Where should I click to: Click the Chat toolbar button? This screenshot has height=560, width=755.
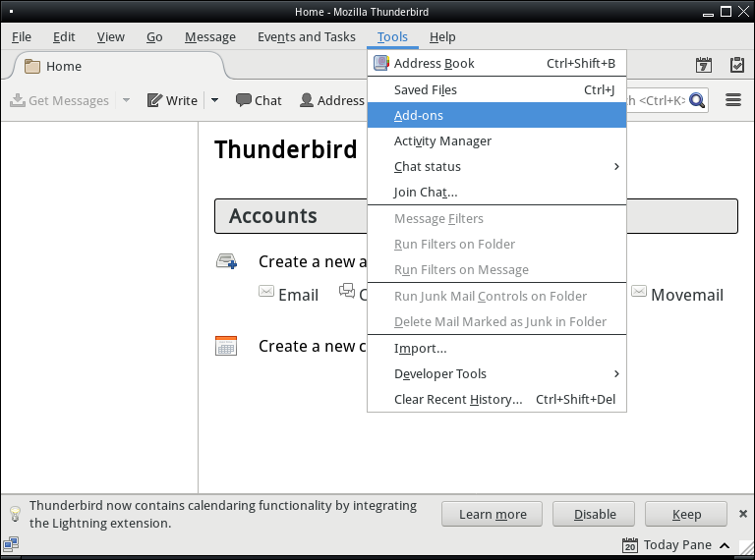(x=259, y=100)
